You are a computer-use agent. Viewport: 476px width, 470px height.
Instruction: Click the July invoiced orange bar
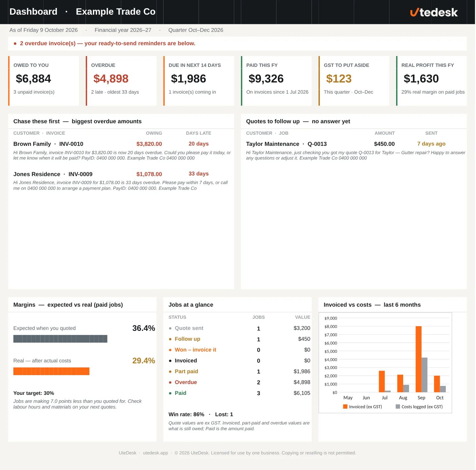coord(382,381)
